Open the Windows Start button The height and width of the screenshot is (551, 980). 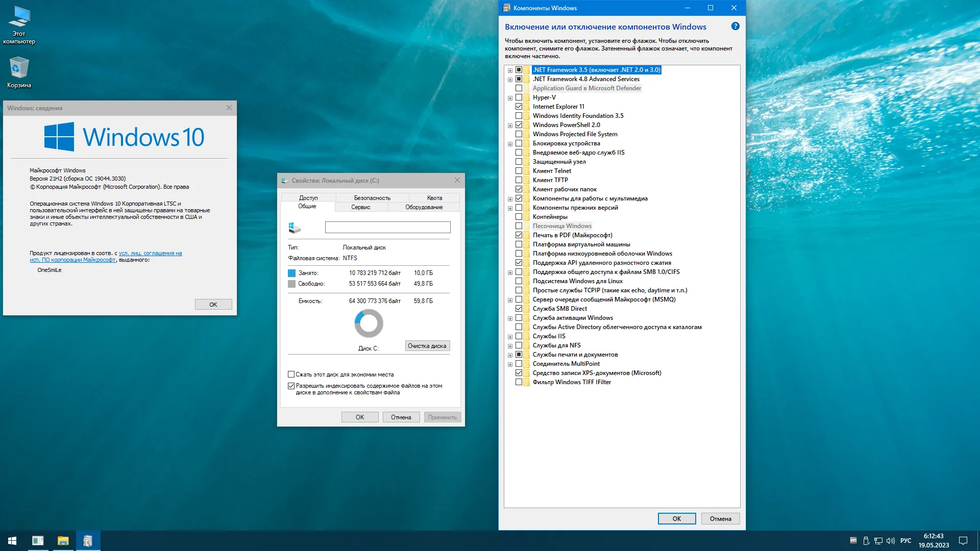click(12, 541)
